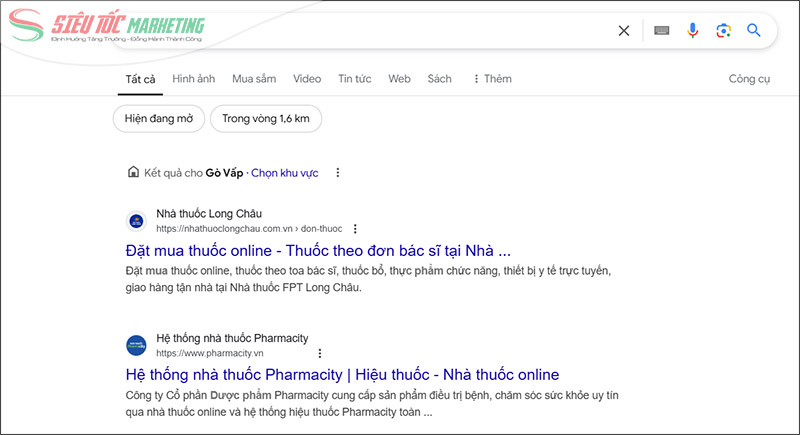Open the "Công cụ" search tools
Viewport: 800px width, 435px height.
point(749,79)
